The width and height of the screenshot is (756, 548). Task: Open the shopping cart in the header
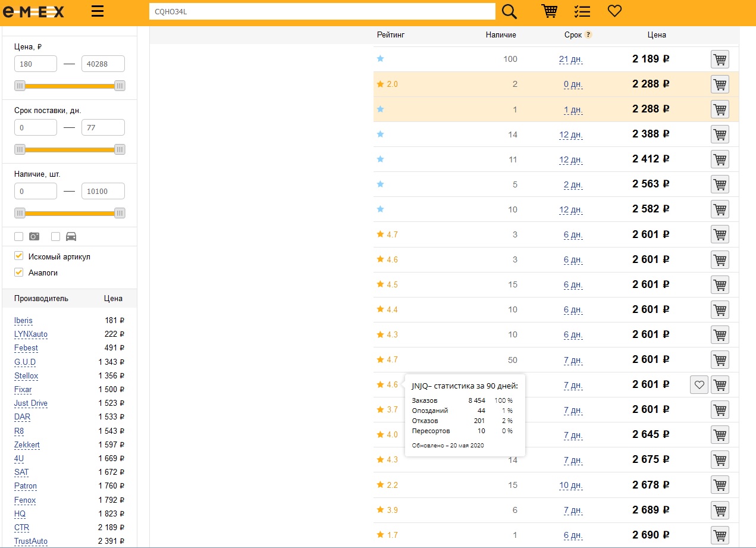pos(550,11)
